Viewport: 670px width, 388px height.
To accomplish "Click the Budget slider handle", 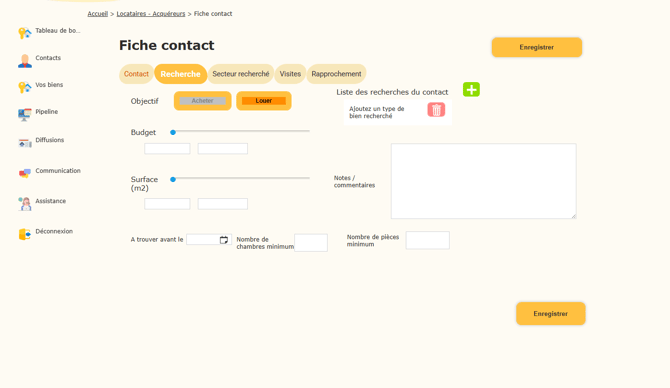I will click(x=173, y=132).
